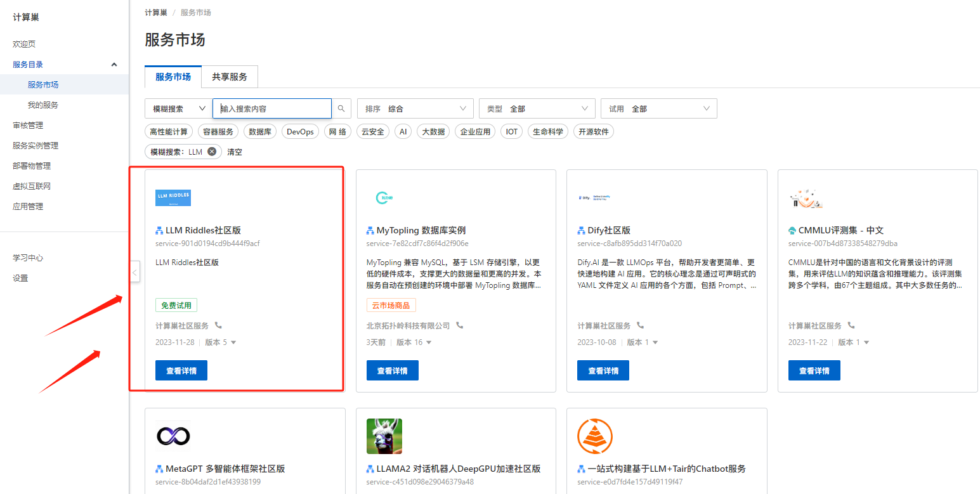This screenshot has height=494, width=980.
Task: Focus the 输入搜索内容 search field
Action: point(272,108)
